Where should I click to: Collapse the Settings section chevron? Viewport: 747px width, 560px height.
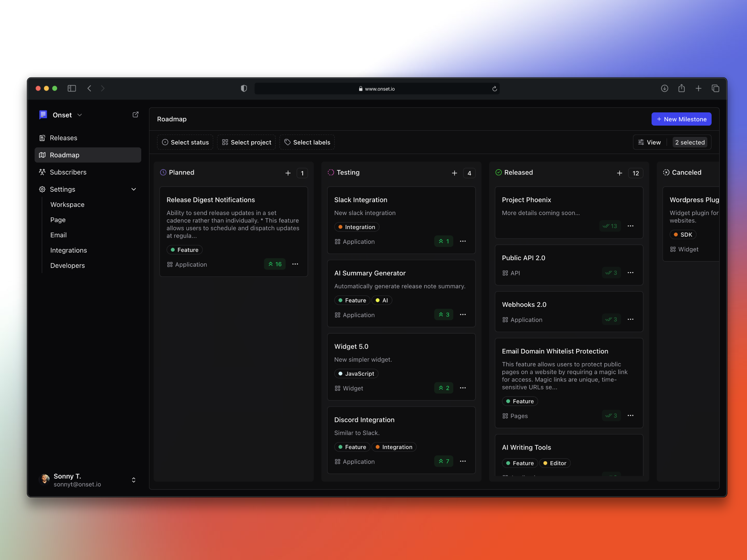133,189
